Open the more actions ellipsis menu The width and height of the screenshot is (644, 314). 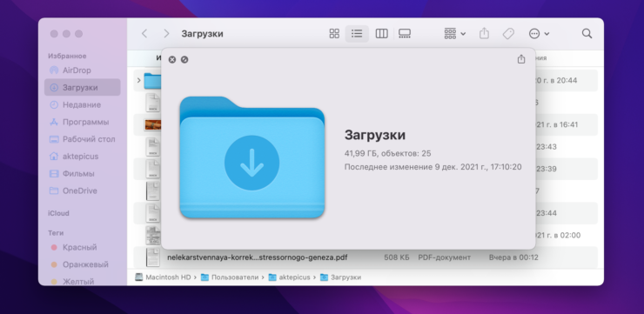[539, 34]
